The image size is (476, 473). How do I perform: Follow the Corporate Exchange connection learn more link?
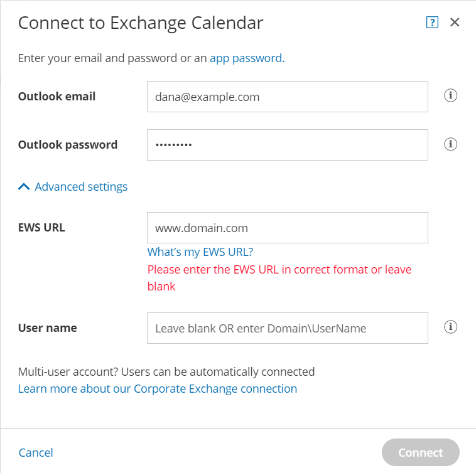tap(157, 389)
